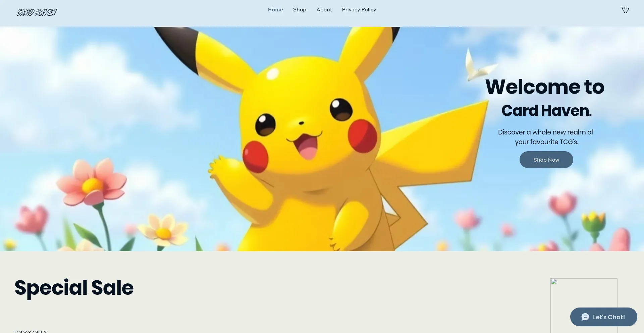Open the shopping cart icon

(x=624, y=10)
